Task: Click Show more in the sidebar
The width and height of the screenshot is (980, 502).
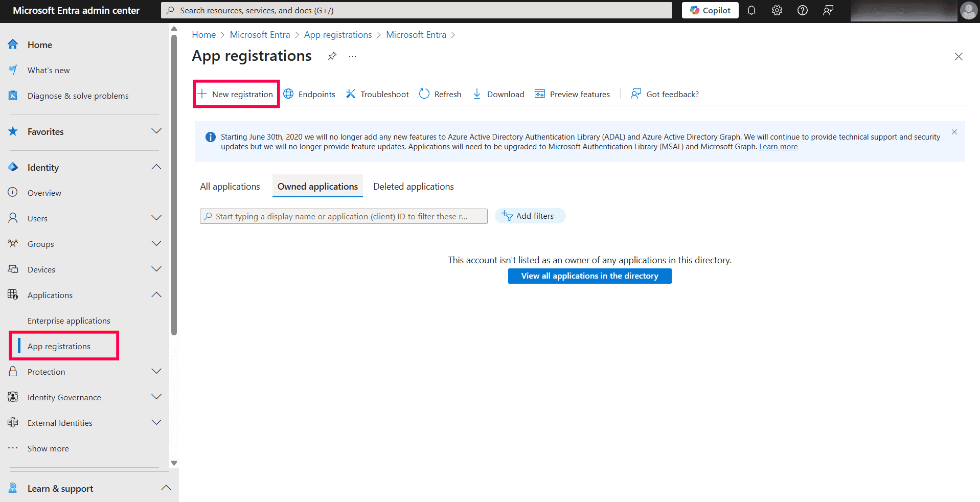Action: pos(48,448)
